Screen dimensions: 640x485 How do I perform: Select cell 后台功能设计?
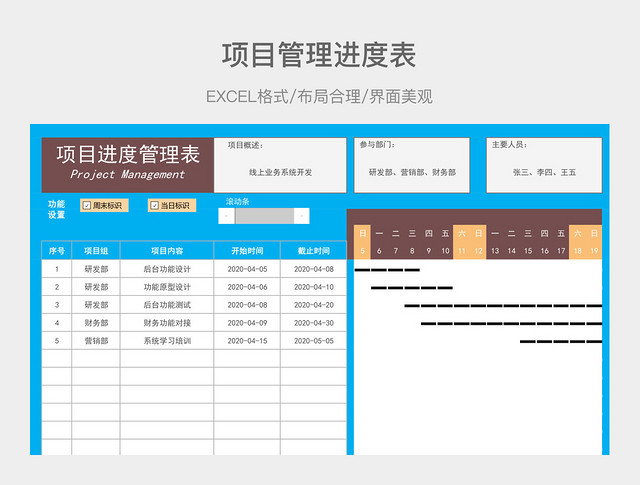coord(167,269)
